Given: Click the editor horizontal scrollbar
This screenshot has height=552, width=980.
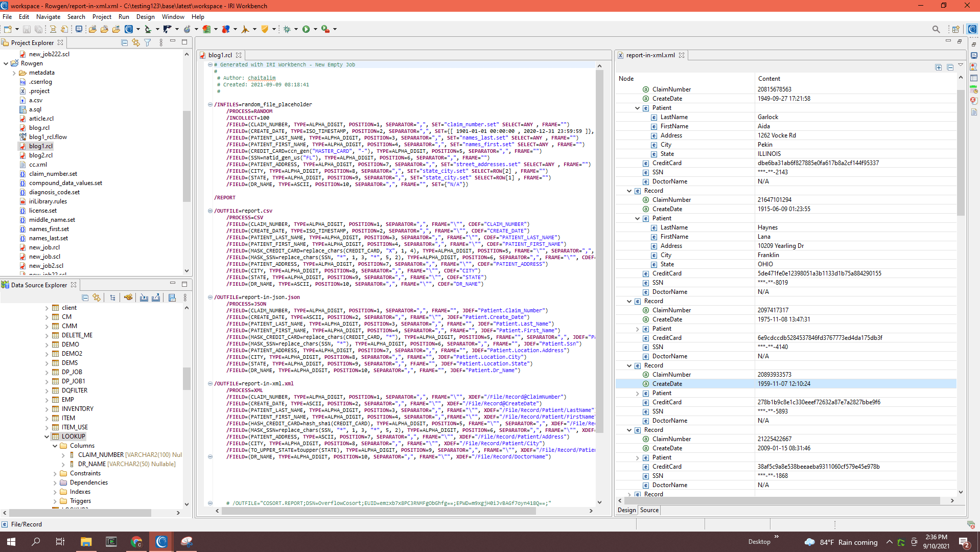Looking at the screenshot, I should coord(378,511).
